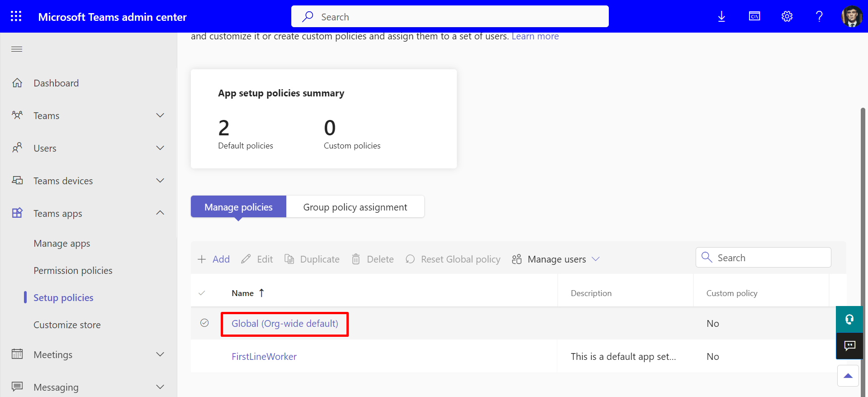Click "This is a default app set..." description
The image size is (868, 397).
coord(623,357)
